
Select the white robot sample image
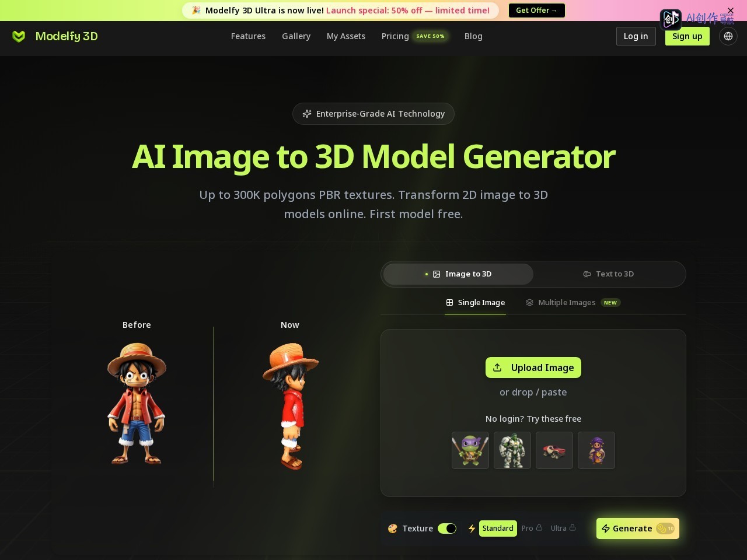tap(512, 450)
